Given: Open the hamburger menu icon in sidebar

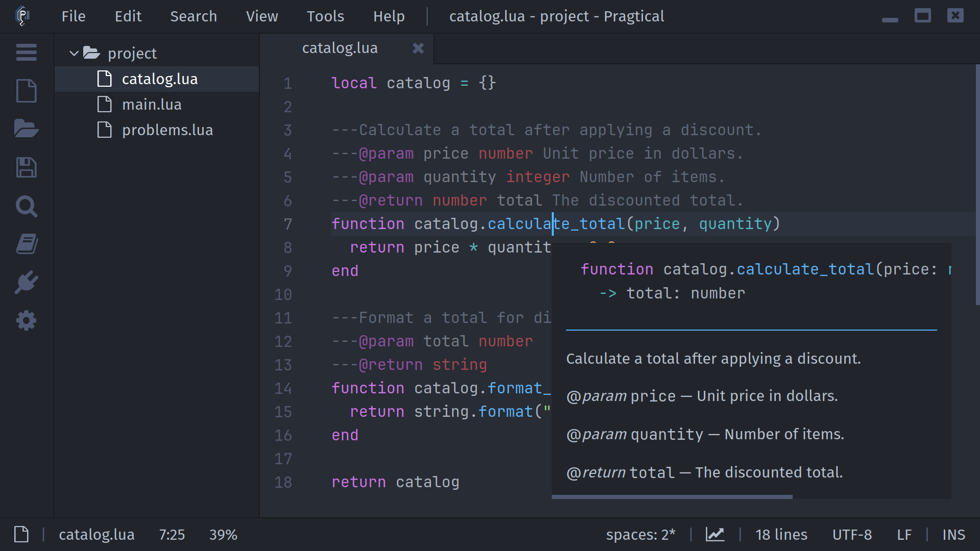Looking at the screenshot, I should pyautogui.click(x=26, y=52).
